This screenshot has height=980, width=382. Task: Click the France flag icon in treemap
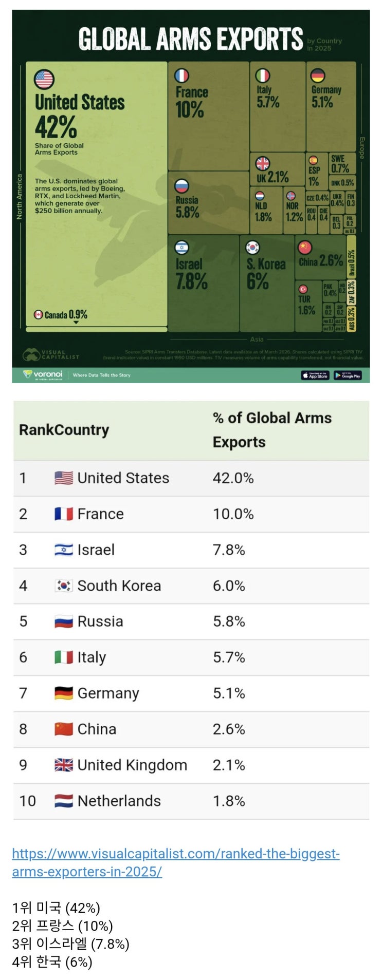[182, 76]
